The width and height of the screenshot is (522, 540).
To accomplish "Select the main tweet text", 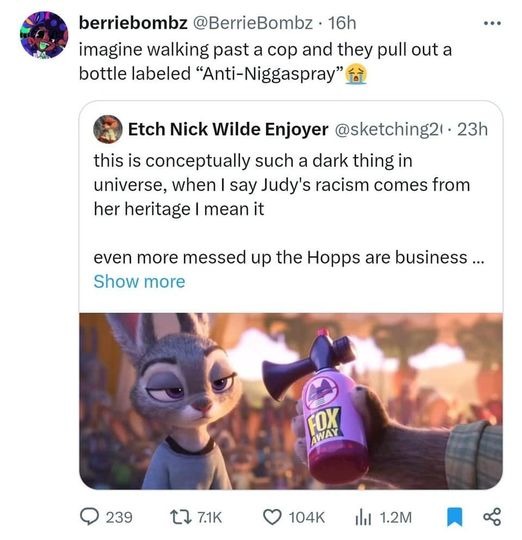I will pyautogui.click(x=265, y=62).
